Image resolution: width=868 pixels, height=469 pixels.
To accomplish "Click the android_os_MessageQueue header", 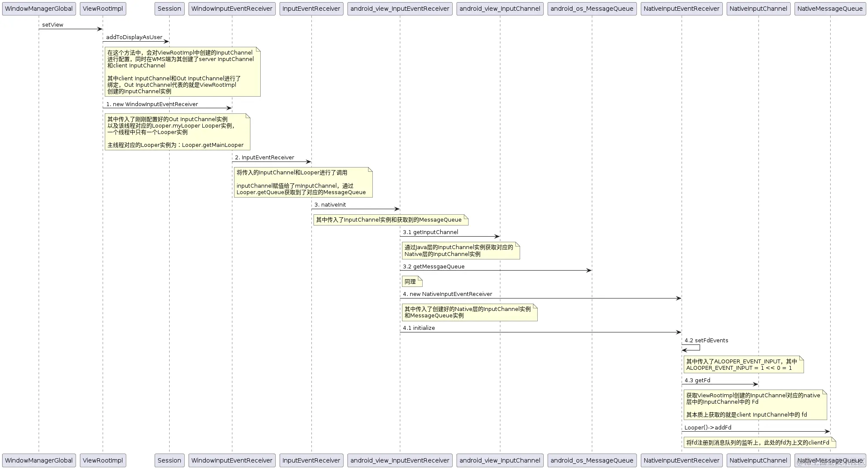I will coord(592,8).
